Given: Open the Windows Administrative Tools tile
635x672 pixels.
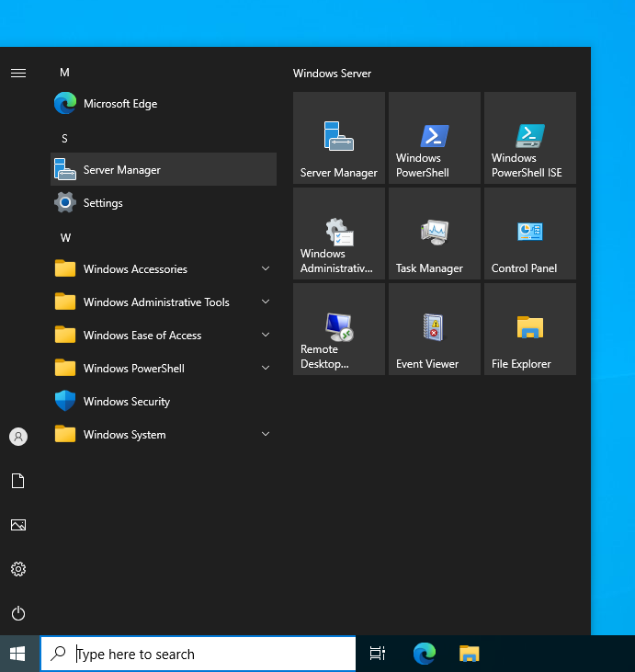Looking at the screenshot, I should click(338, 233).
